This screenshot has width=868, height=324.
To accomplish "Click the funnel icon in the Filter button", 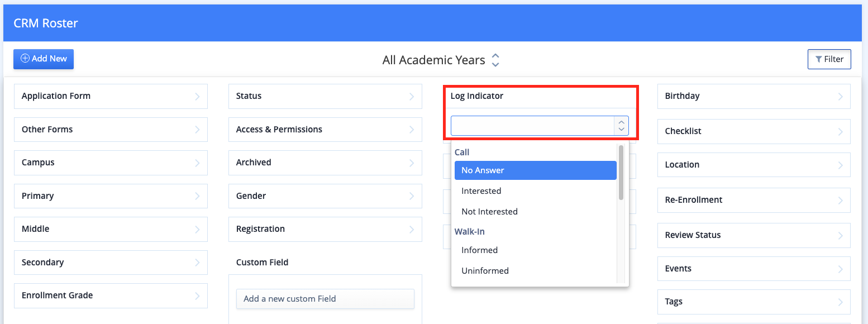I will [x=818, y=59].
